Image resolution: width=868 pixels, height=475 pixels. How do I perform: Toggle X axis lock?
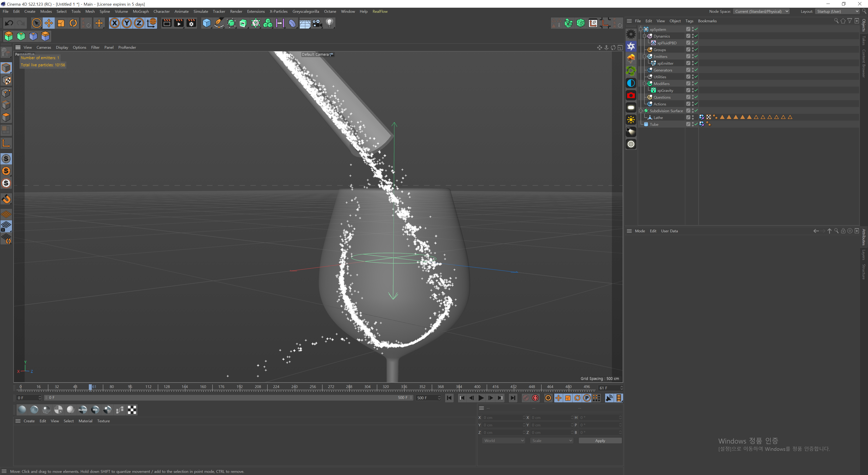(x=115, y=23)
